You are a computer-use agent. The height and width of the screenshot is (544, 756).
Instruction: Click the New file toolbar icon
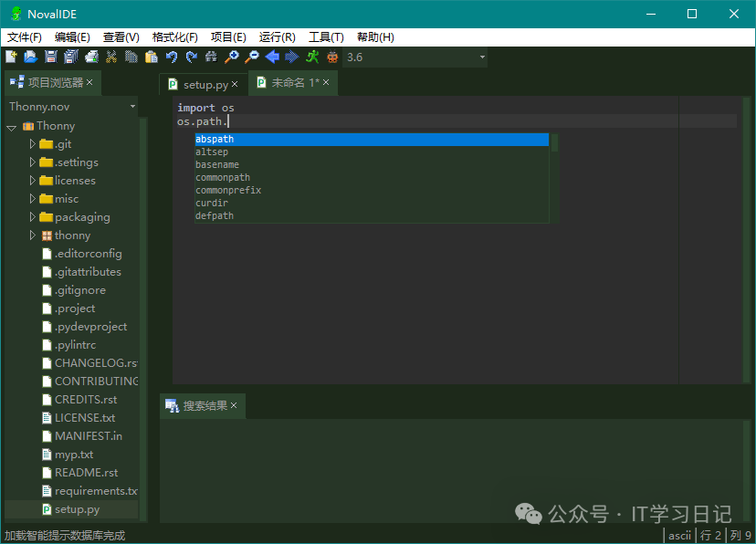(11, 58)
